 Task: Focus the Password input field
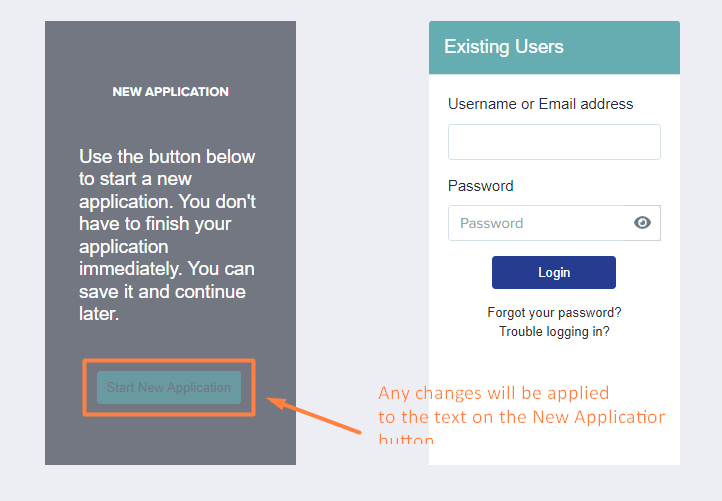[x=536, y=223]
